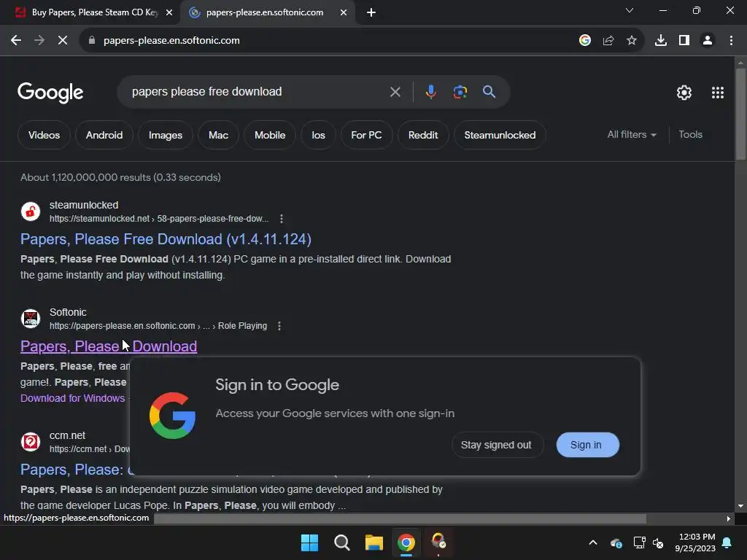
Task: View site info via the lock icon
Action: (92, 41)
